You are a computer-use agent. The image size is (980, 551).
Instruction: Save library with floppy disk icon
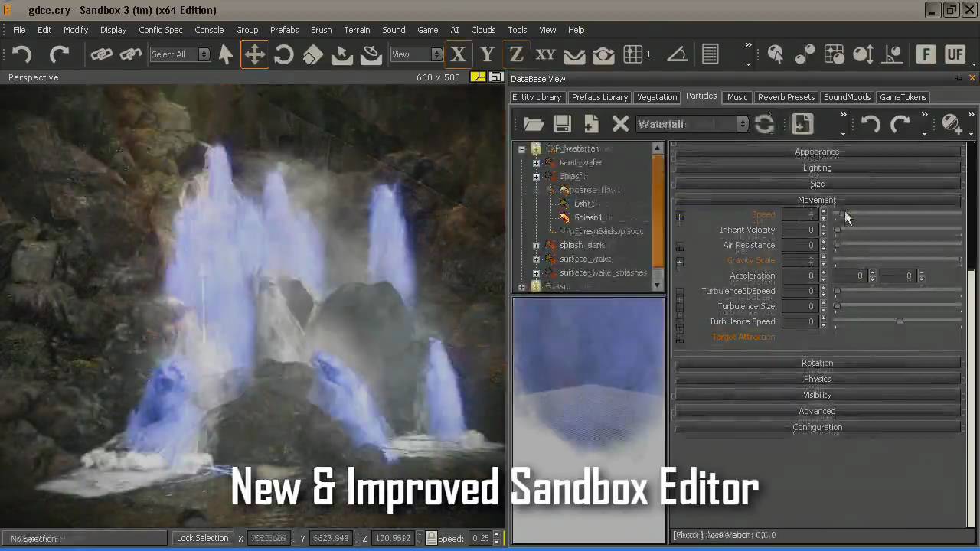(563, 124)
